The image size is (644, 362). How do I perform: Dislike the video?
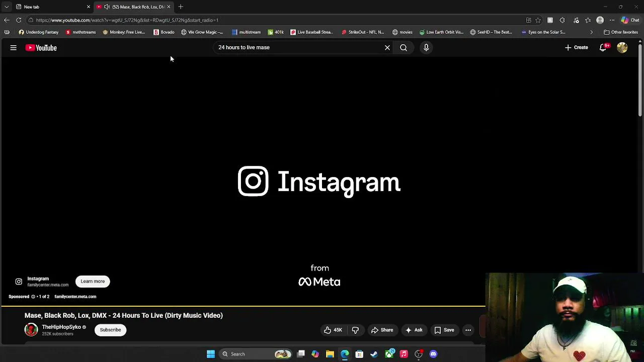355,330
